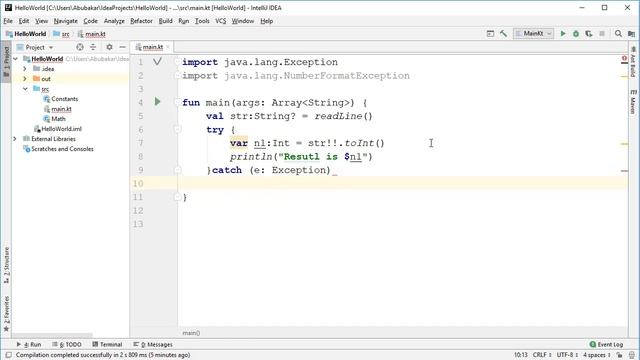Toggle the Favorites side tab
This screenshot has width=640, height=360.
(6, 313)
